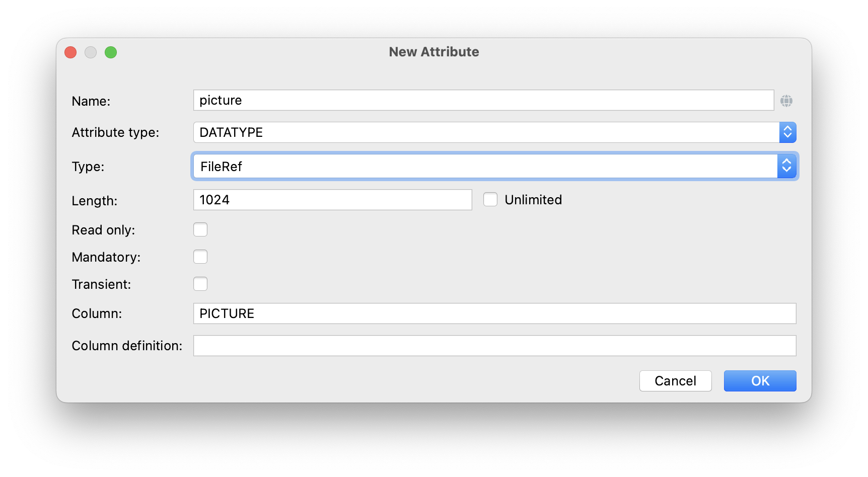Toggle the Transient checkbox
This screenshot has width=868, height=477.
coord(200,284)
